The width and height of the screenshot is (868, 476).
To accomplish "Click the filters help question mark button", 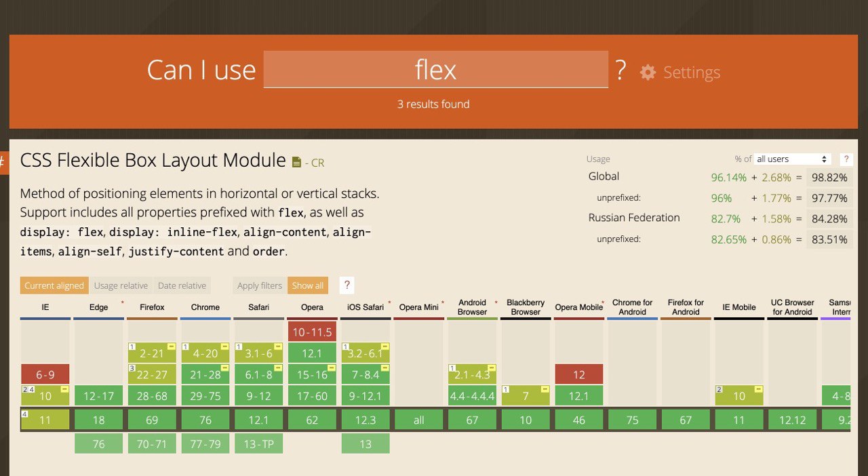I will (x=347, y=285).
